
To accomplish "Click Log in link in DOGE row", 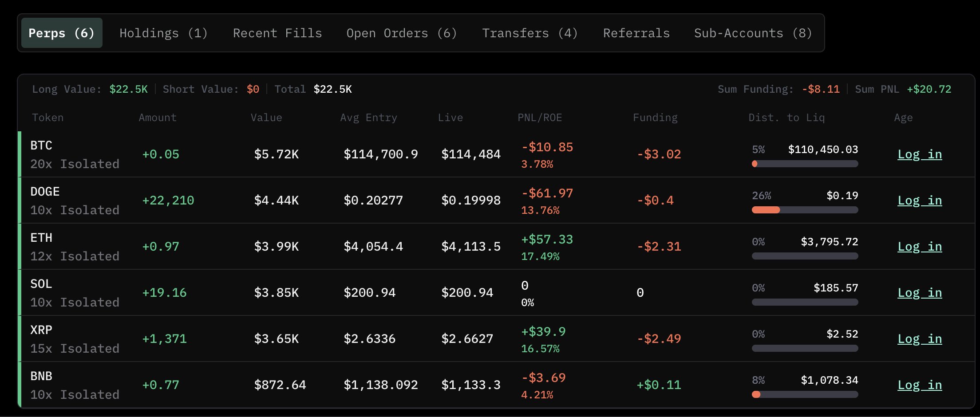I will (919, 201).
